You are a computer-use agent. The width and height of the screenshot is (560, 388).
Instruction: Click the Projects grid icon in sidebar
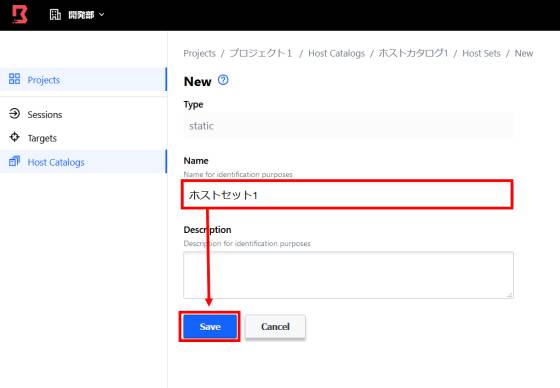[x=14, y=79]
